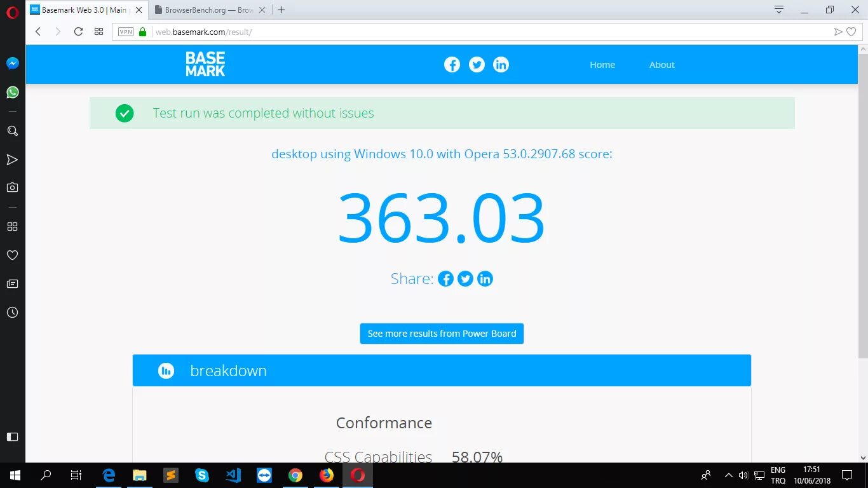
Task: Open sidebar Snapshot camera tool
Action: click(x=12, y=187)
